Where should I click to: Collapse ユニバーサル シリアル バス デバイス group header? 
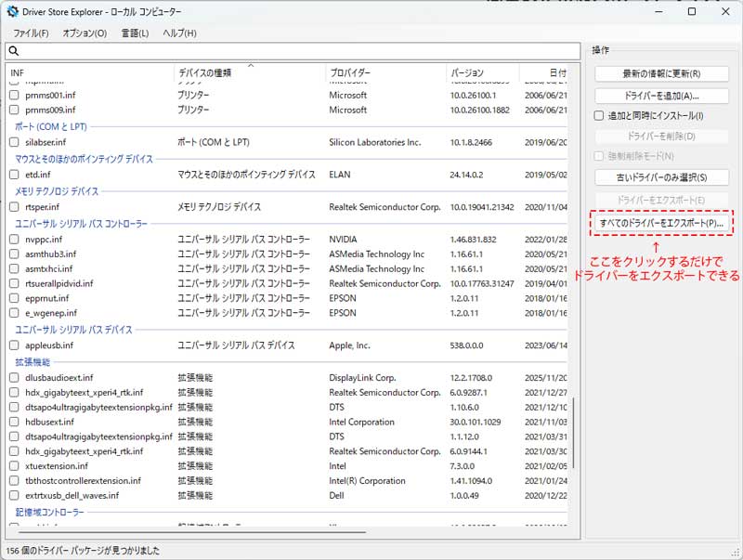pyautogui.click(x=73, y=330)
